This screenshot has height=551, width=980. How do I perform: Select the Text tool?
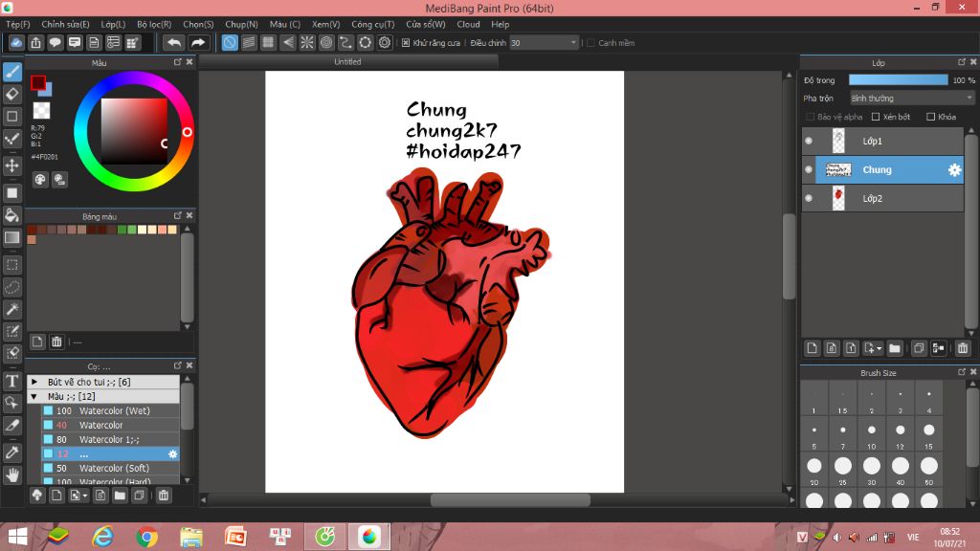click(x=11, y=381)
